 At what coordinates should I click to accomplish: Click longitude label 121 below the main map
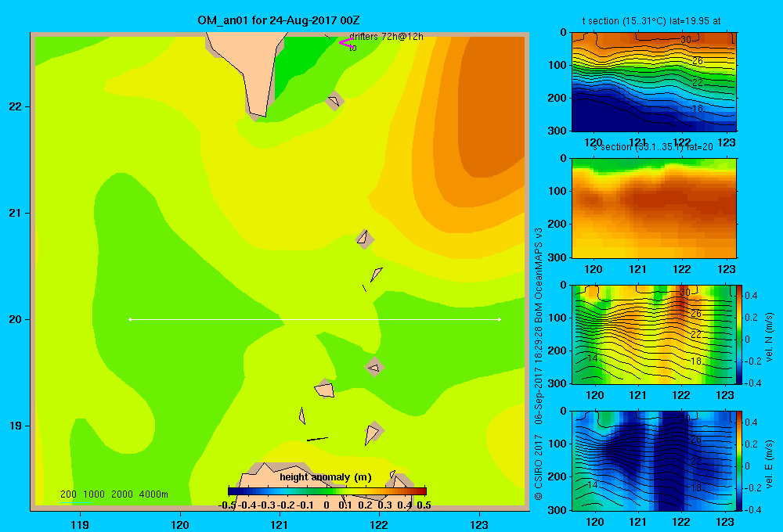[x=280, y=524]
